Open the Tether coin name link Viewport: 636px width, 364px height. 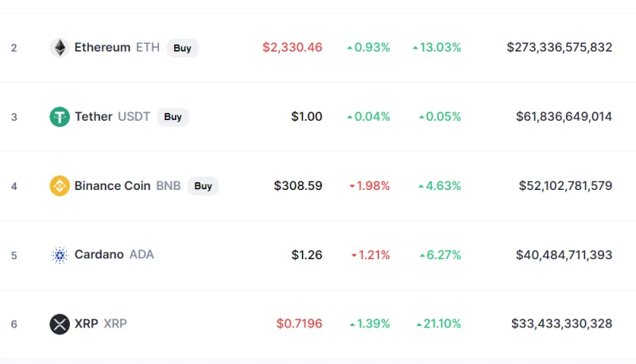pyautogui.click(x=93, y=117)
